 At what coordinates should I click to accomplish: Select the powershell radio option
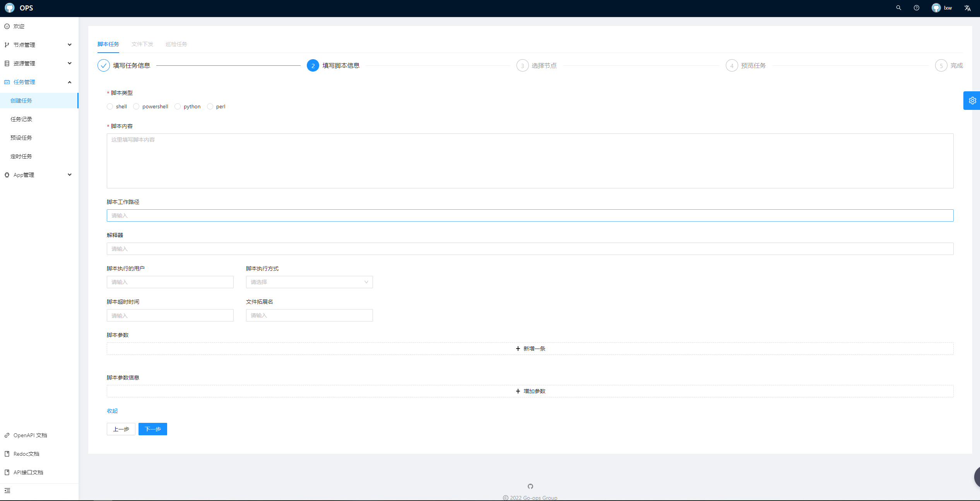(136, 106)
